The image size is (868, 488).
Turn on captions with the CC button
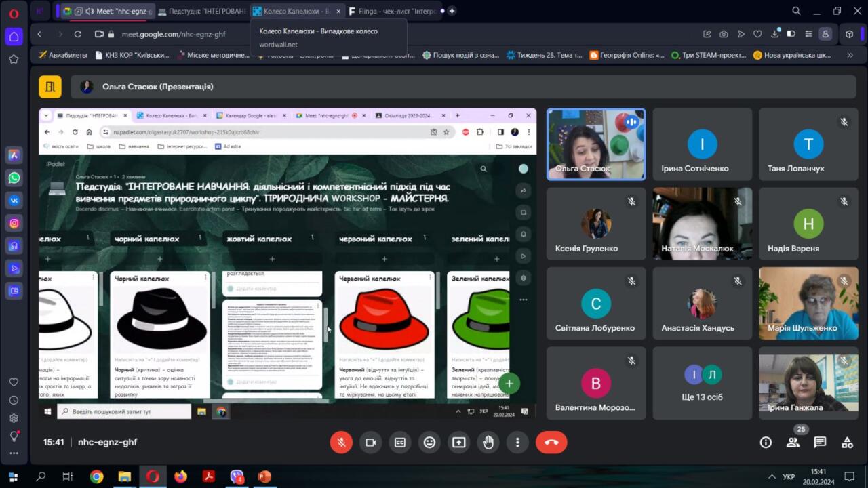tap(400, 443)
